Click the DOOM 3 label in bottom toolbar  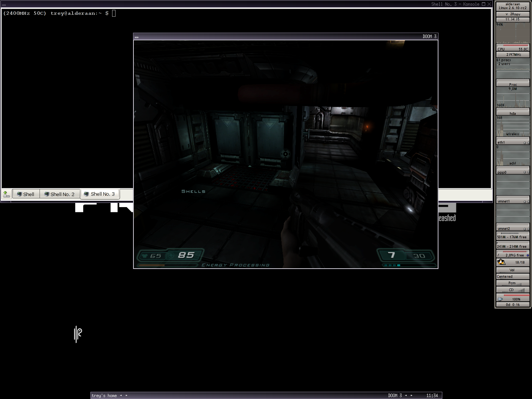pyautogui.click(x=395, y=396)
